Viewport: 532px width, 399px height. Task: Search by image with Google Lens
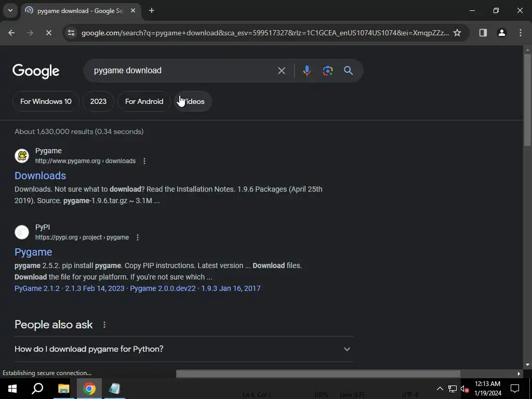(327, 71)
